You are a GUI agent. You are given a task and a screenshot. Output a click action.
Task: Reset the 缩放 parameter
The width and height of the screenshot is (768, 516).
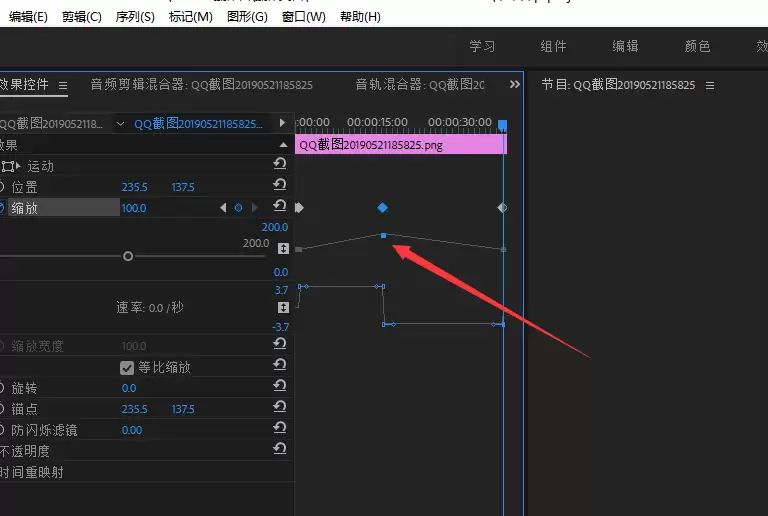280,206
